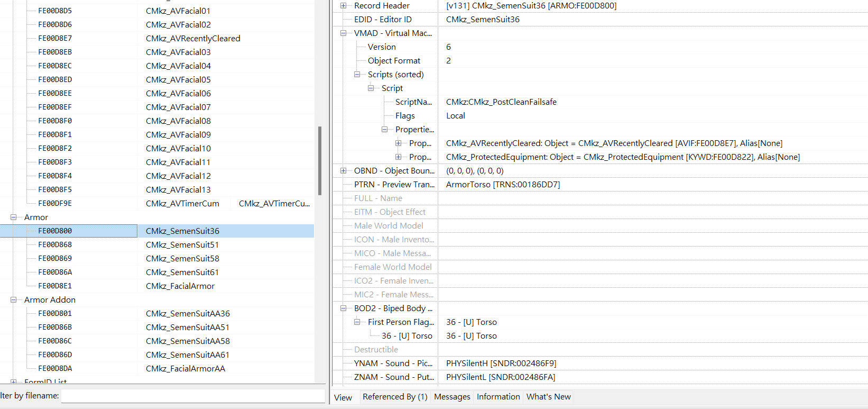Collapse the First Person Flags node
This screenshot has width=868, height=409.
pos(357,322)
